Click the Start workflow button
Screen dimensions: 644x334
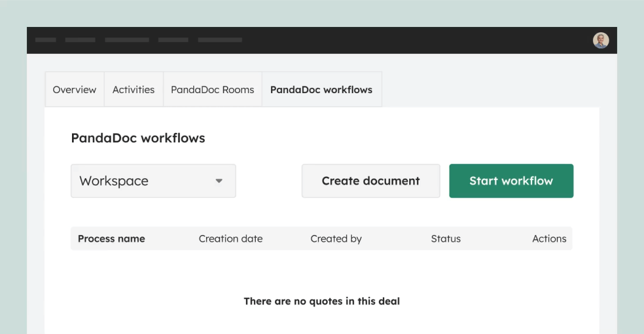coord(511,180)
